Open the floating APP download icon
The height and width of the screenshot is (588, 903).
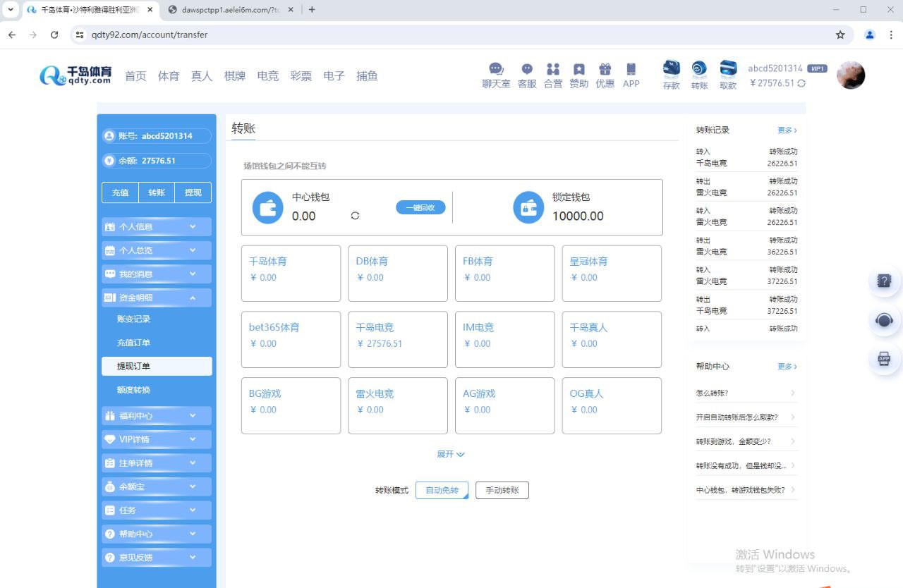[884, 359]
